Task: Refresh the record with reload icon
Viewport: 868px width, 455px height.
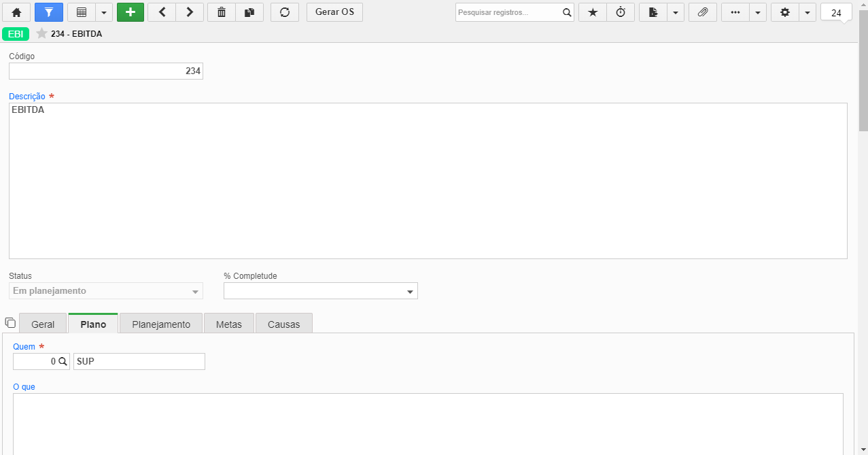Action: (x=285, y=12)
